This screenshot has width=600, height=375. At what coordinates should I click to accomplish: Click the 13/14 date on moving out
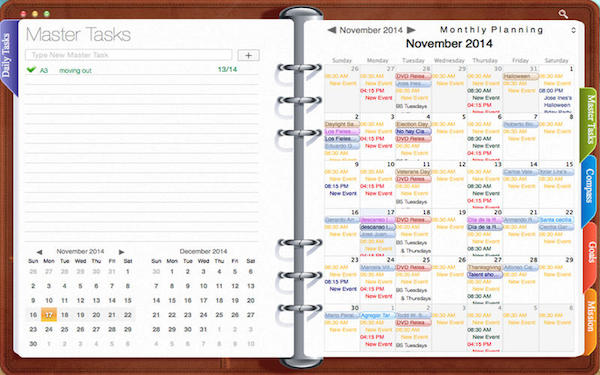(x=227, y=69)
